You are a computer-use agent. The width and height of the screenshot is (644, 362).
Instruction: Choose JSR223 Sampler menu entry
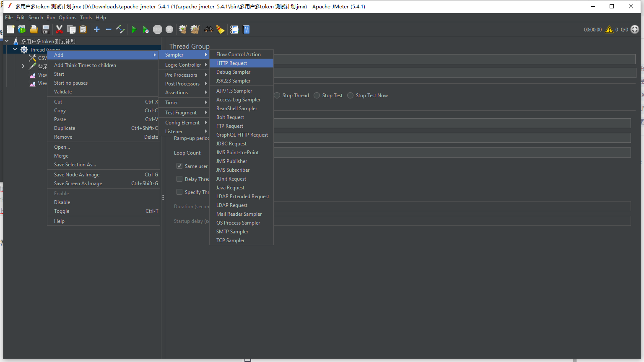pyautogui.click(x=241, y=81)
